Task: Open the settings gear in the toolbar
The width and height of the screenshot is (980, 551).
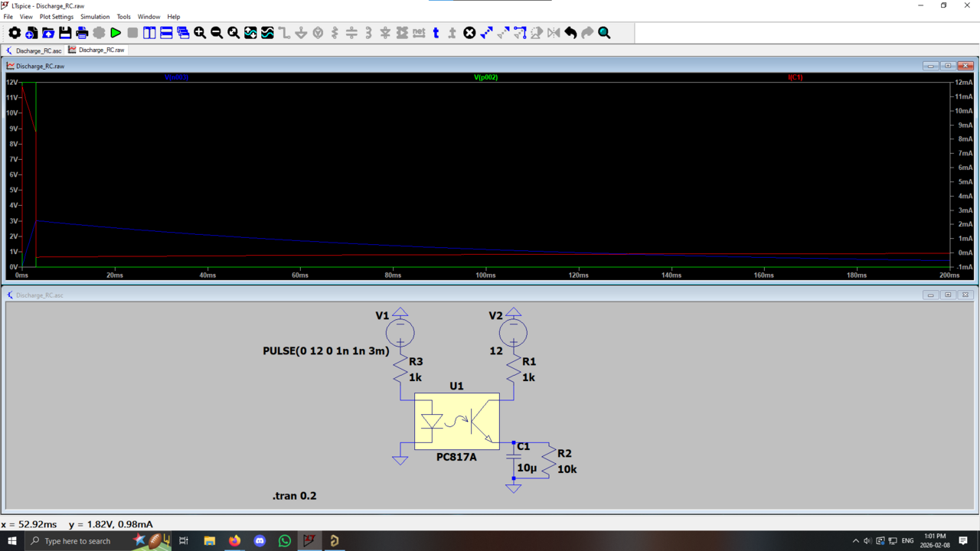Action: point(15,33)
